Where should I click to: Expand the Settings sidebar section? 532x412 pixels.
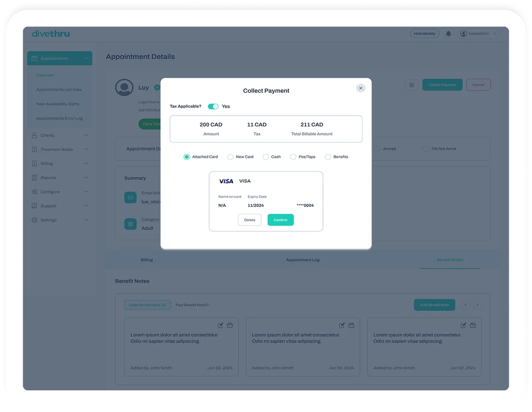point(86,220)
